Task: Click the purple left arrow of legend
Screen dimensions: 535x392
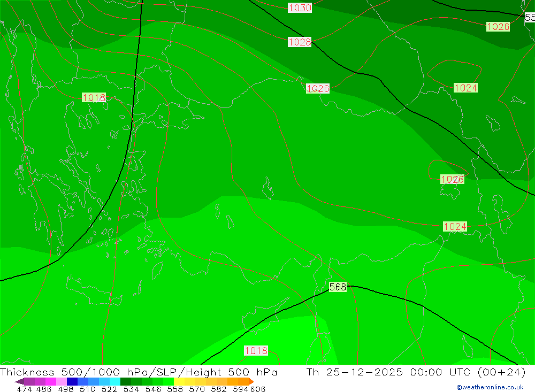Action: click(19, 381)
